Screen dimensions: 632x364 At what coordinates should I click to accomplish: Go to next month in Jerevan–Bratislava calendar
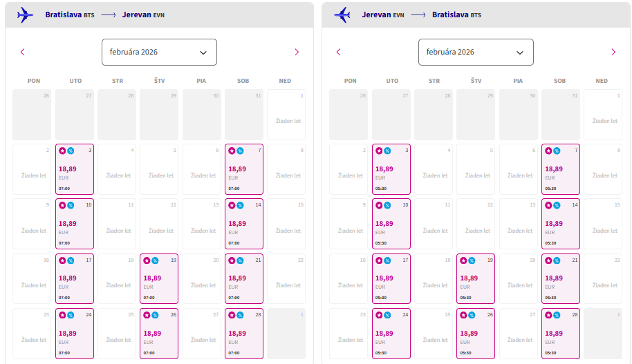613,52
